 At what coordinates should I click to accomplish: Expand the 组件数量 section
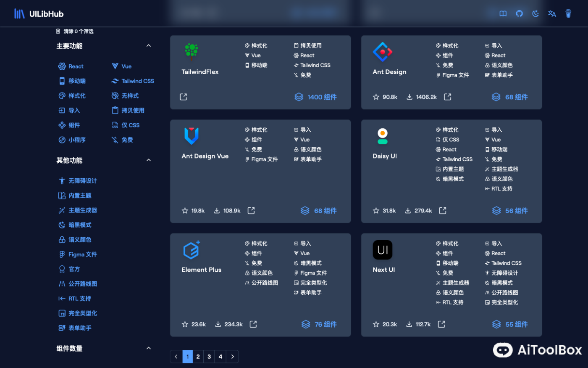[148, 348]
